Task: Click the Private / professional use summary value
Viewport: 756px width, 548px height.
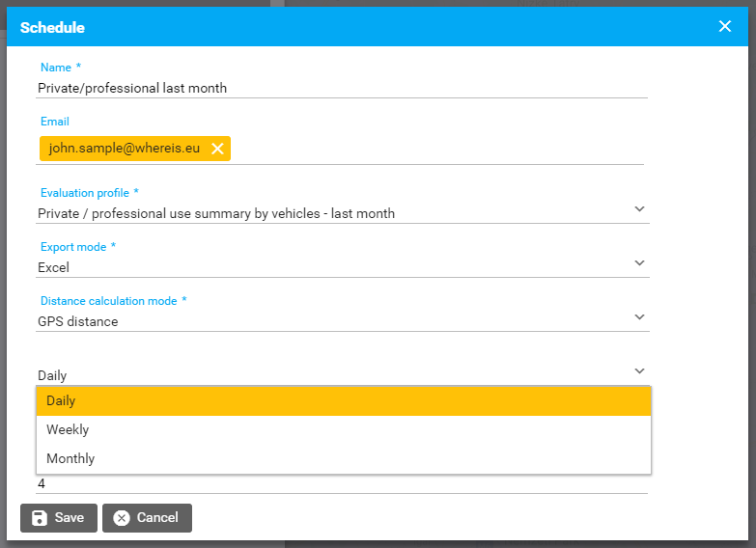Action: pos(216,213)
